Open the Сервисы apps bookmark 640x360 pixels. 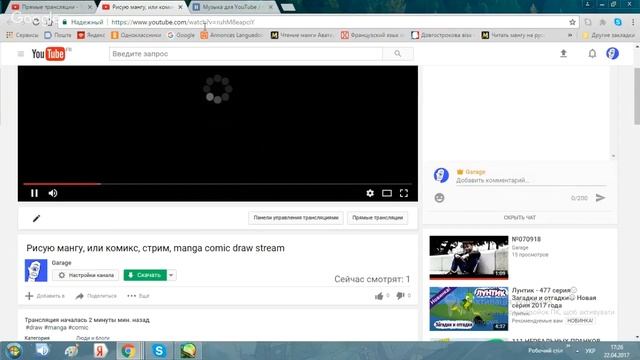coord(22,36)
